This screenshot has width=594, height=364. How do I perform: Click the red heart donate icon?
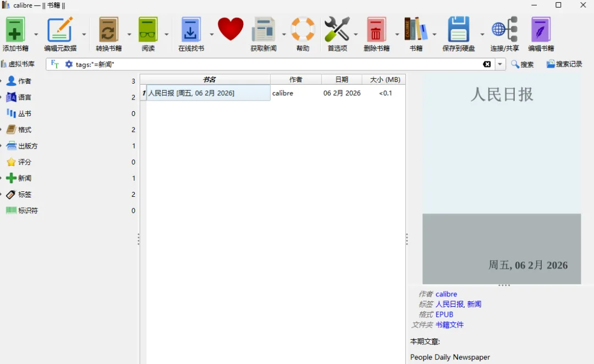pos(230,29)
